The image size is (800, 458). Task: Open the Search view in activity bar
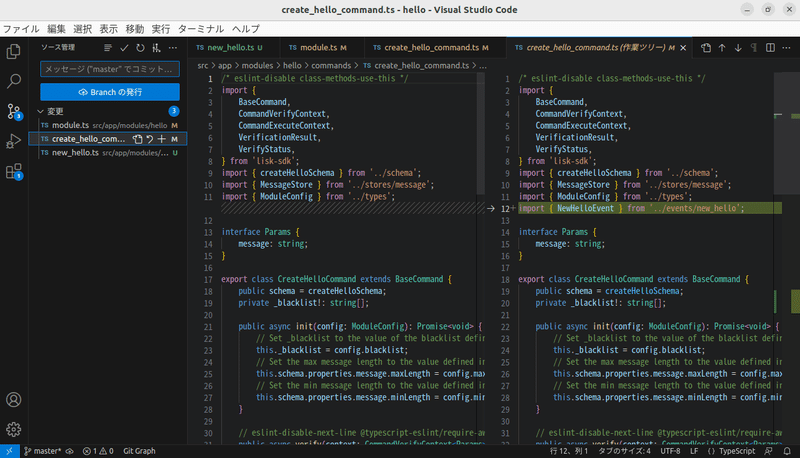point(14,81)
